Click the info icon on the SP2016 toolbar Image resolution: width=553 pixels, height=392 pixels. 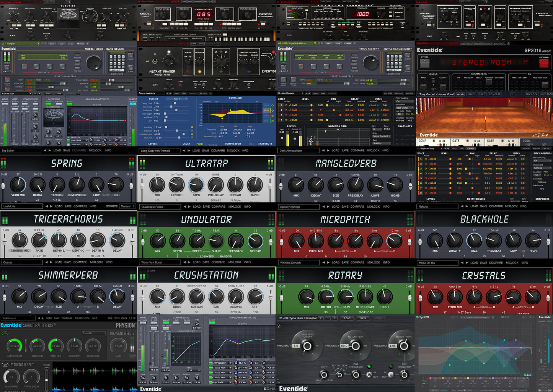tap(512, 94)
